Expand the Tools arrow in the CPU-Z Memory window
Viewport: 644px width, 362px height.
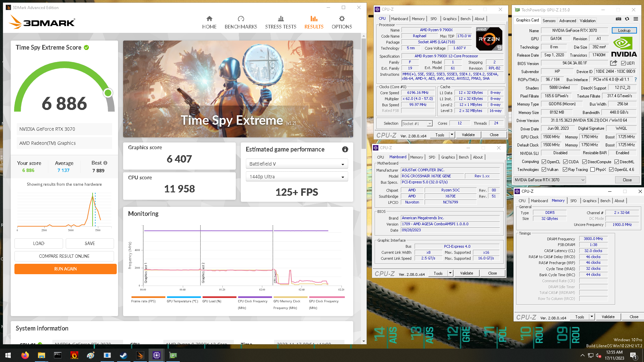coord(592,317)
